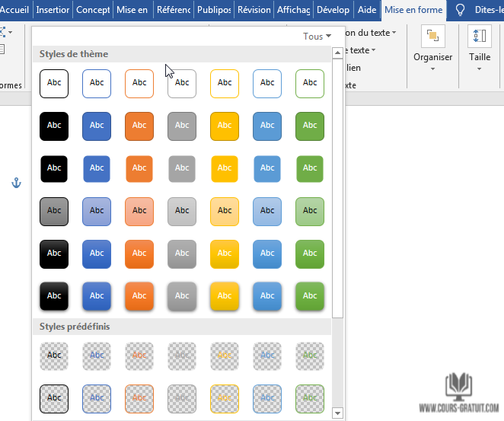The width and height of the screenshot is (504, 421).
Task: Open the Tous filter dropdown
Action: [317, 37]
